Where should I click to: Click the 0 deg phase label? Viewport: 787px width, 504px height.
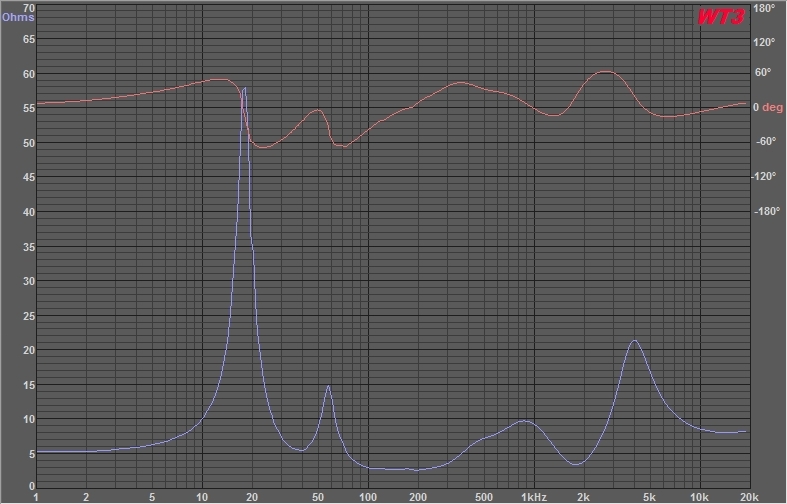767,107
